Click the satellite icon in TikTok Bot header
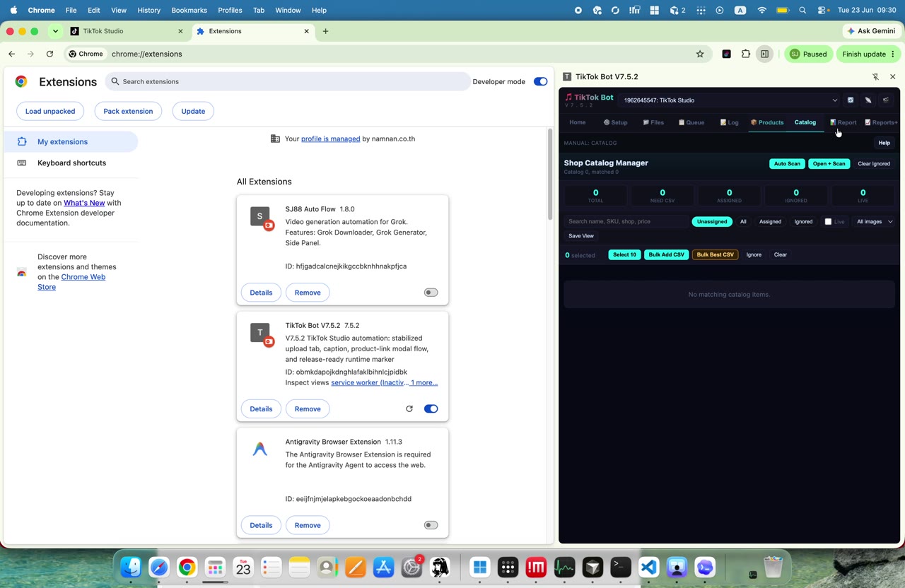905x588 pixels. coord(868,100)
